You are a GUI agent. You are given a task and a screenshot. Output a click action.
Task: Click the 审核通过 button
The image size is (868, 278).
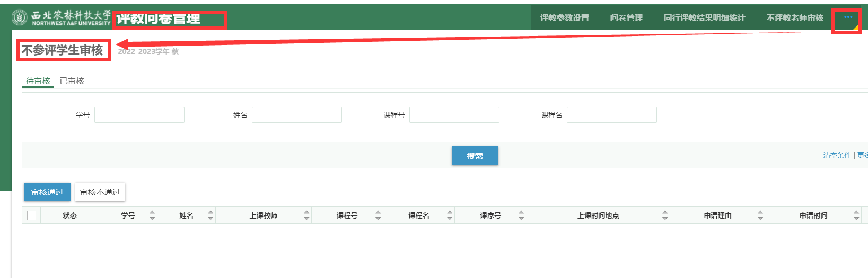point(47,192)
